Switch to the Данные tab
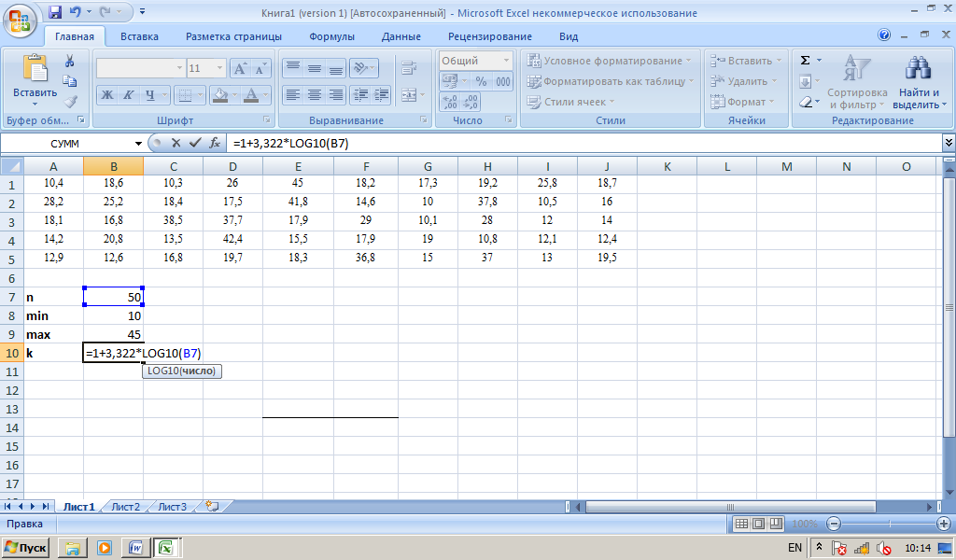The image size is (956, 560). pos(401,36)
